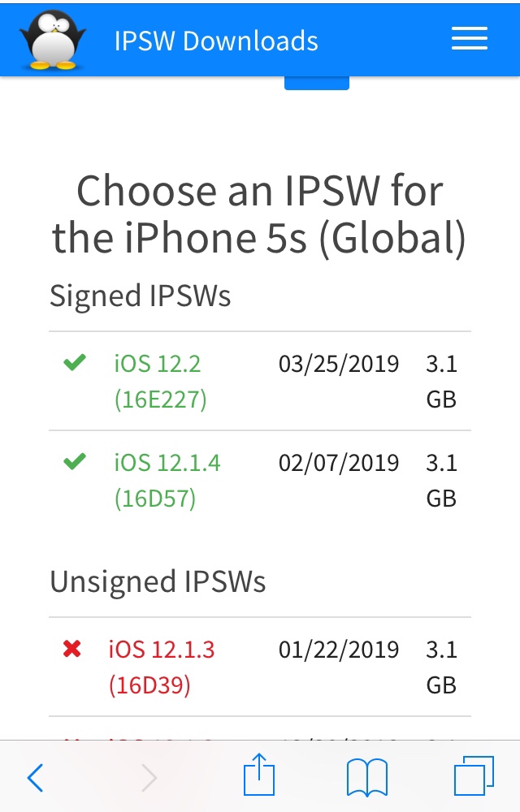This screenshot has height=812, width=520.
Task: Click the 03/25/2019 date for iOS 12.2
Action: point(339,364)
